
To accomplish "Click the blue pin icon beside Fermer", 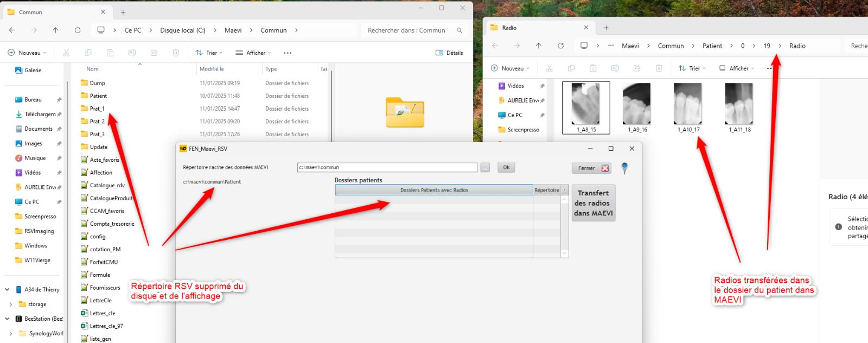I will pyautogui.click(x=624, y=168).
